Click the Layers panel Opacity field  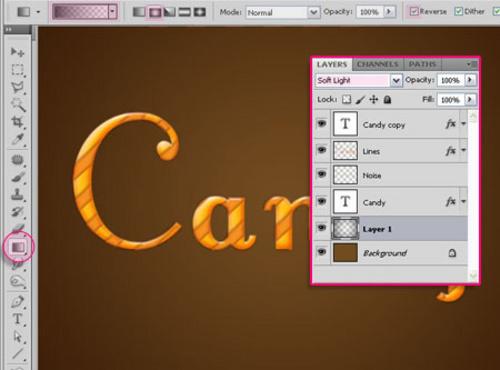451,80
